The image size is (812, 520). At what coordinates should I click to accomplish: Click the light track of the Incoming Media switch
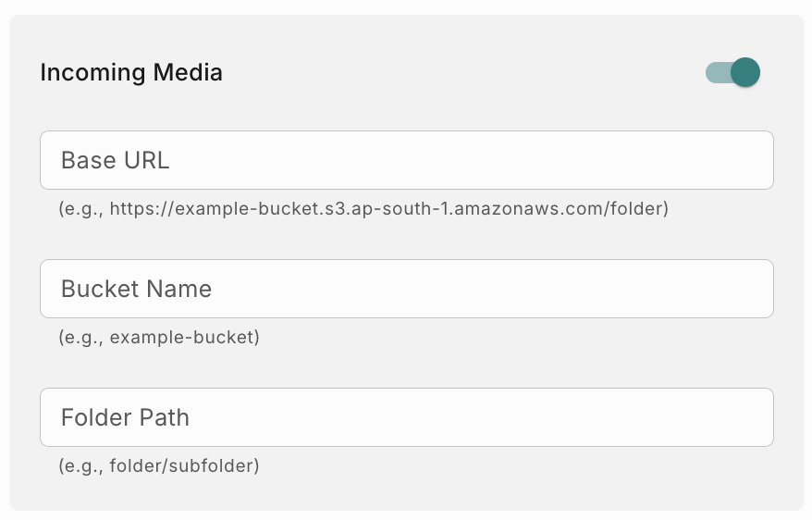[x=715, y=72]
